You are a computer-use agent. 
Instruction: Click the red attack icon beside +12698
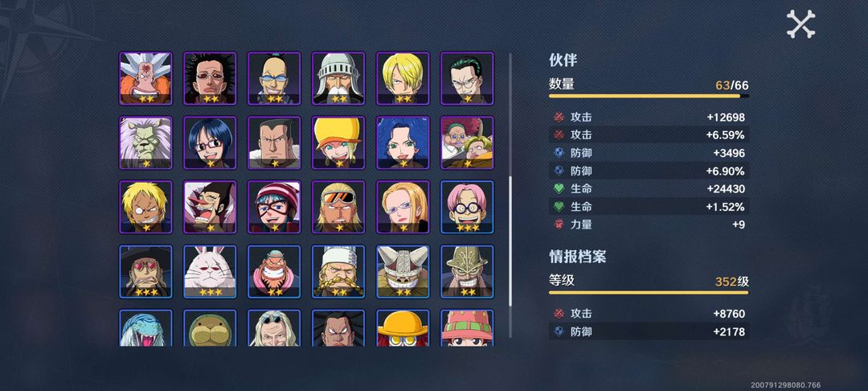pos(559,117)
